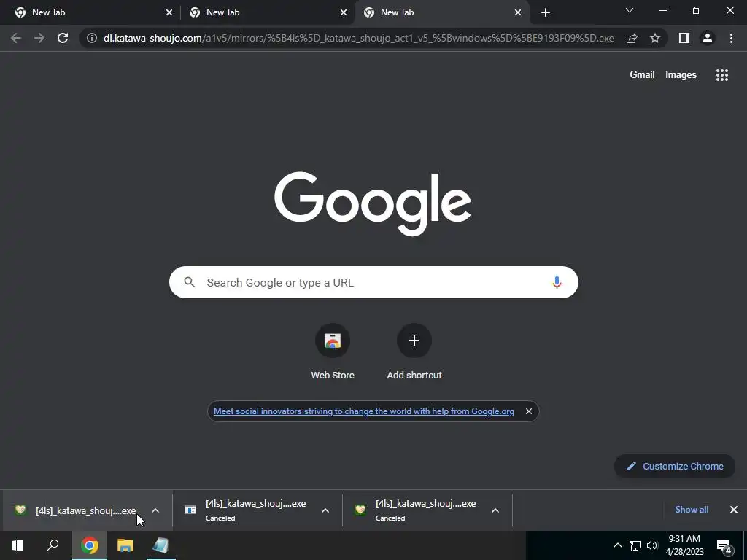Expand options for second canceled download
Screen dimensions: 747x560
tap(325, 510)
